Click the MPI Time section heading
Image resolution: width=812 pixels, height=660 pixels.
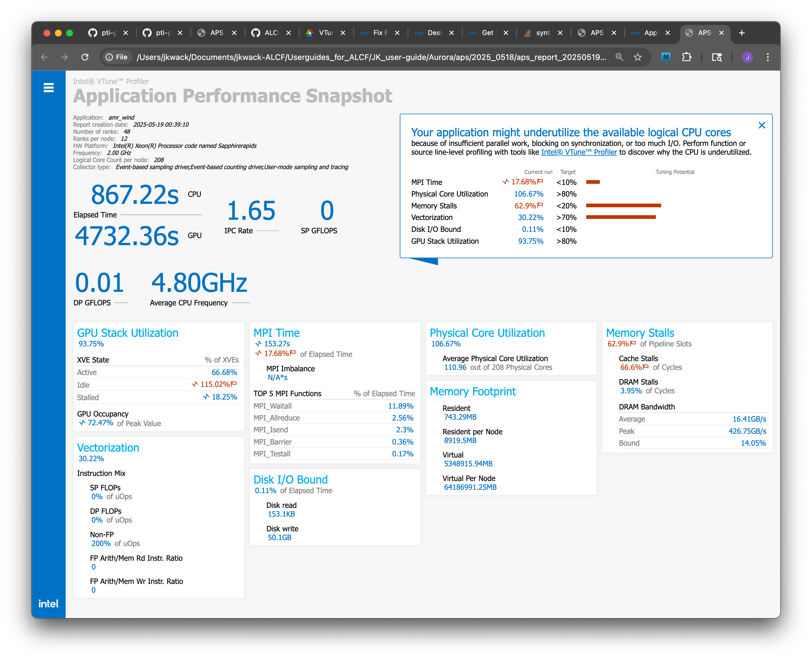click(x=276, y=333)
